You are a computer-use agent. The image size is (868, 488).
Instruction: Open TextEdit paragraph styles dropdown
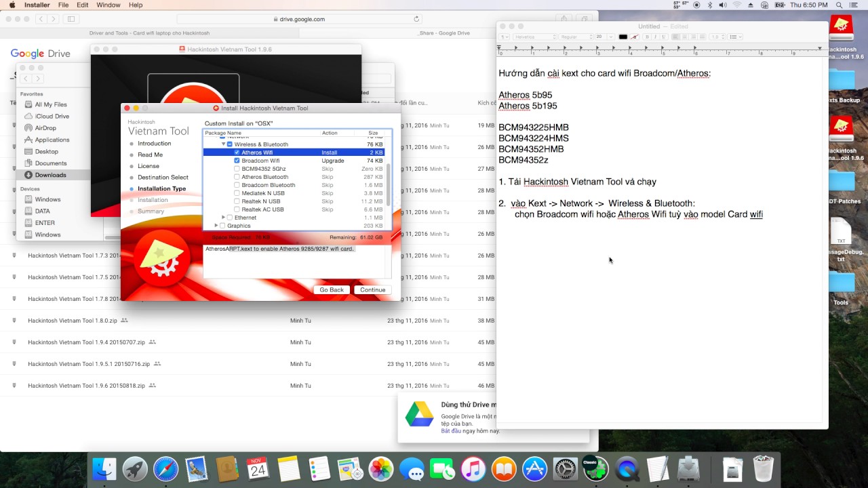pyautogui.click(x=504, y=37)
